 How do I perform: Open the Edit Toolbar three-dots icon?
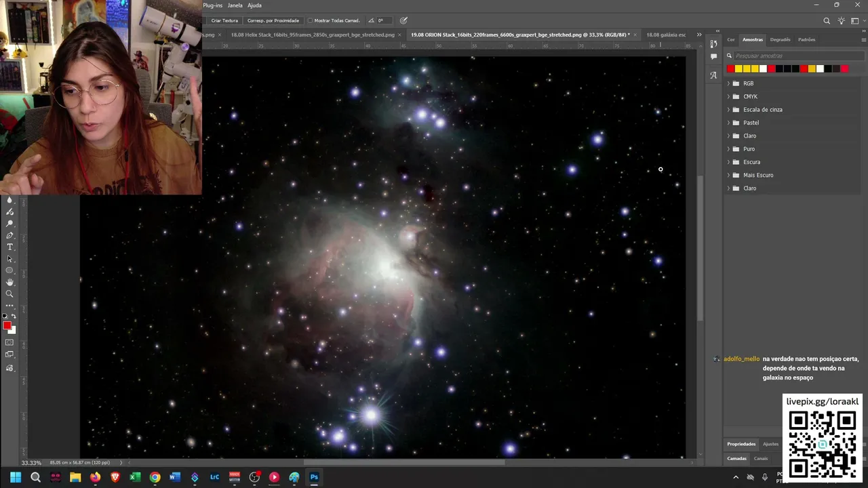coord(9,306)
